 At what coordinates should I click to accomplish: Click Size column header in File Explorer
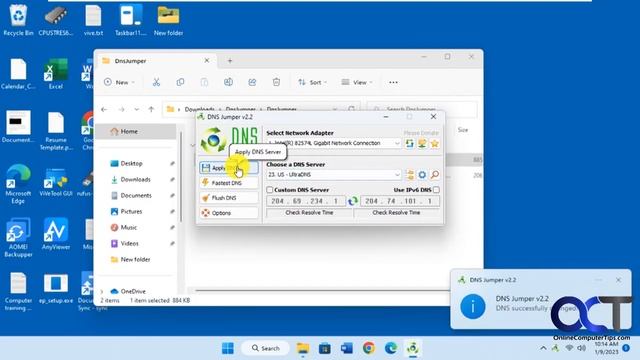click(463, 130)
